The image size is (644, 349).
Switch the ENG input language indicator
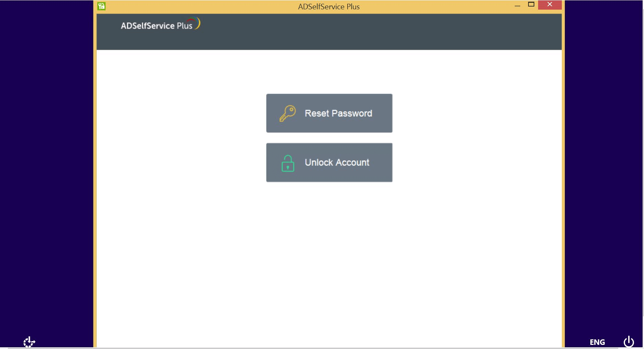tap(597, 342)
